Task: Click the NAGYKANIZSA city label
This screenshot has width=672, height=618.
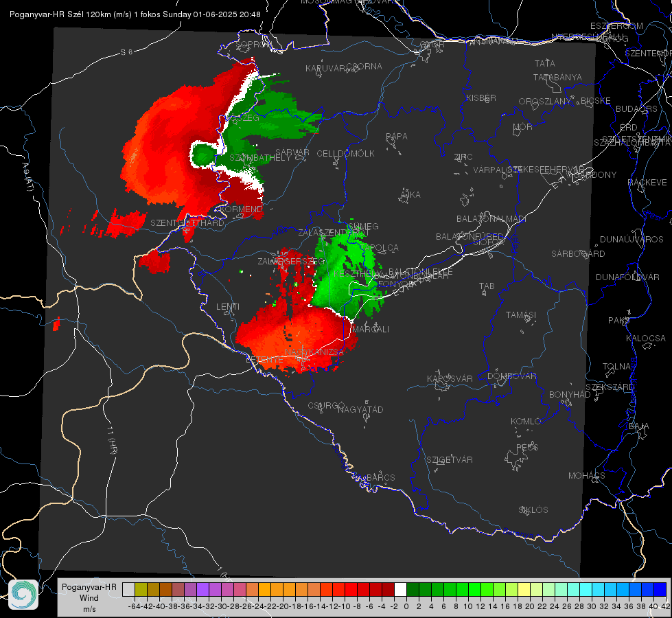Action: coord(314,352)
